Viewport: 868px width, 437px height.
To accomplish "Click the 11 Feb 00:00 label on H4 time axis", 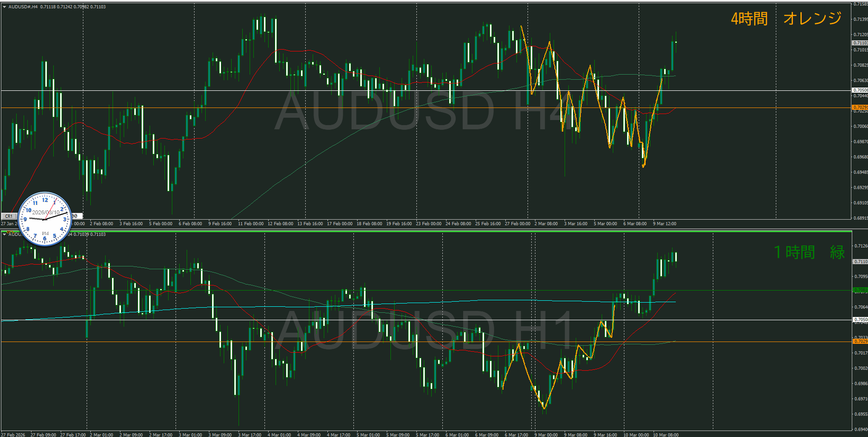I will pos(250,224).
